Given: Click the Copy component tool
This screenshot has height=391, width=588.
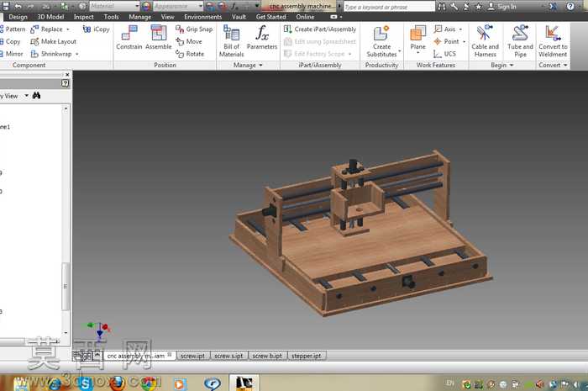Looking at the screenshot, I should (10, 41).
